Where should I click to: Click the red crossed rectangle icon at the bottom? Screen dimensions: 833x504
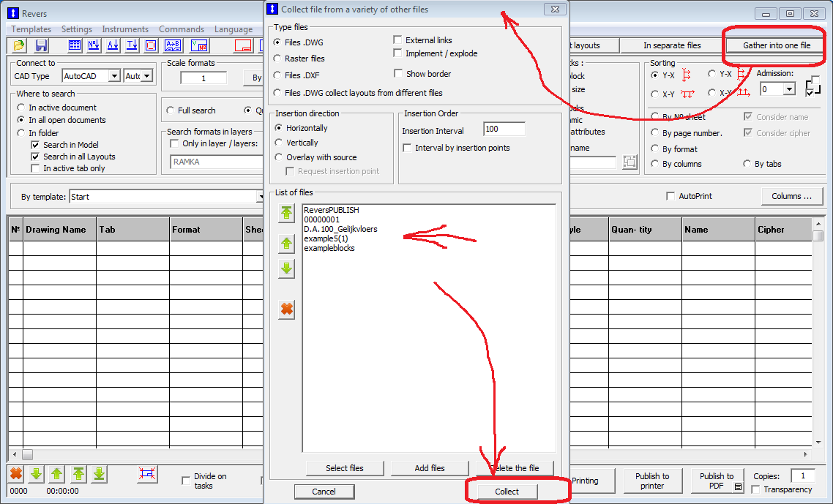pyautogui.click(x=146, y=474)
